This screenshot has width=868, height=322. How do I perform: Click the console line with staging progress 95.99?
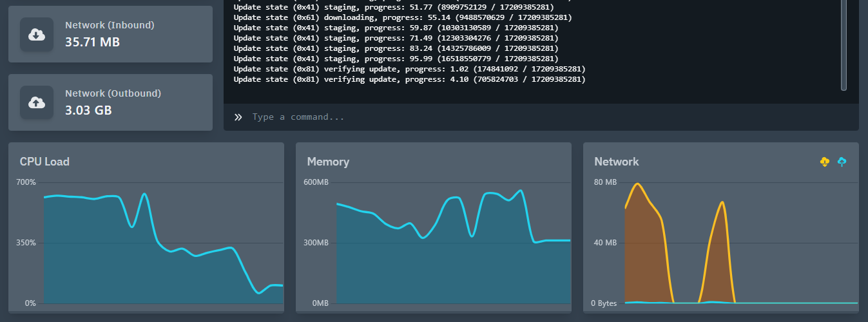396,59
